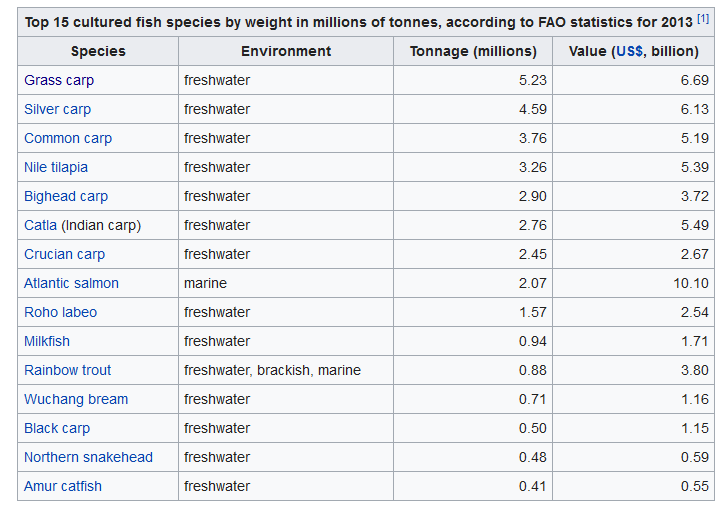Open the Roho labeo link
Viewport: 728px width, 510px height.
60,312
